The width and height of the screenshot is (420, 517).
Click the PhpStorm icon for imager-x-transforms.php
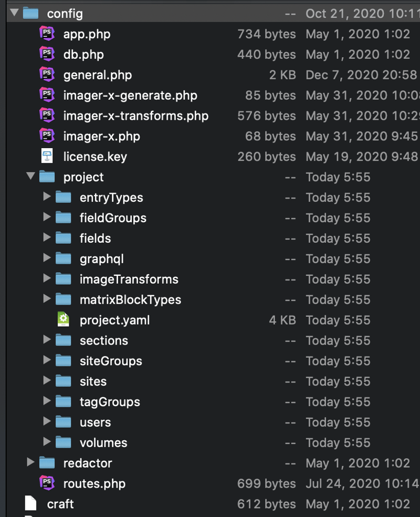47,116
